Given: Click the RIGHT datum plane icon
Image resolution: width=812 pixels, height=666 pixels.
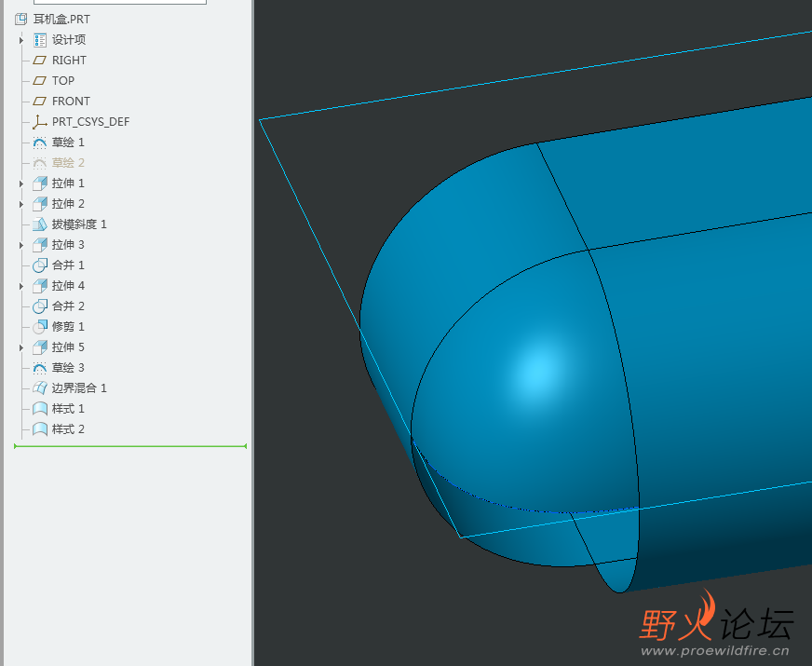Looking at the screenshot, I should 40,60.
